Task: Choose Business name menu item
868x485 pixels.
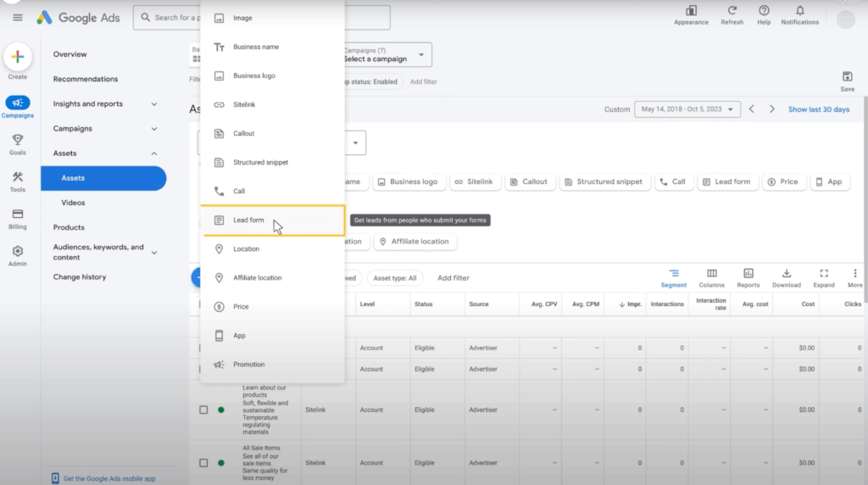Action: [272, 47]
